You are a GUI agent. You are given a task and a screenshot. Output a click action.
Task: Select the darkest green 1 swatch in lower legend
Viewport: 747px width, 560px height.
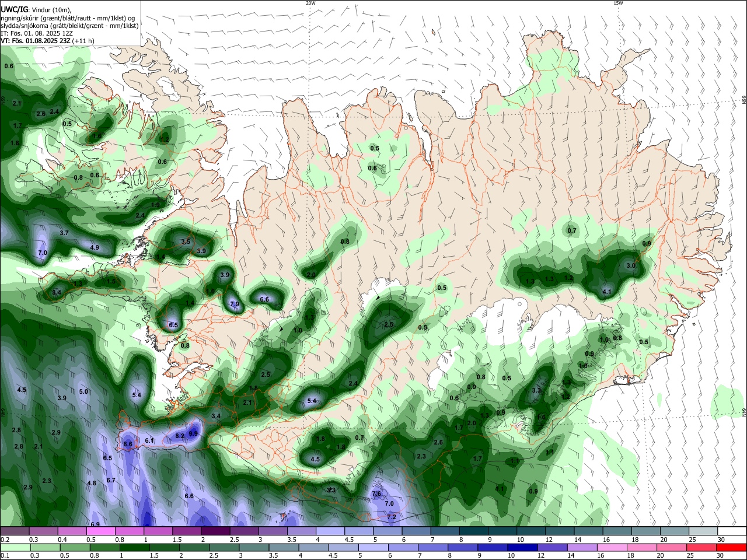coord(135,547)
